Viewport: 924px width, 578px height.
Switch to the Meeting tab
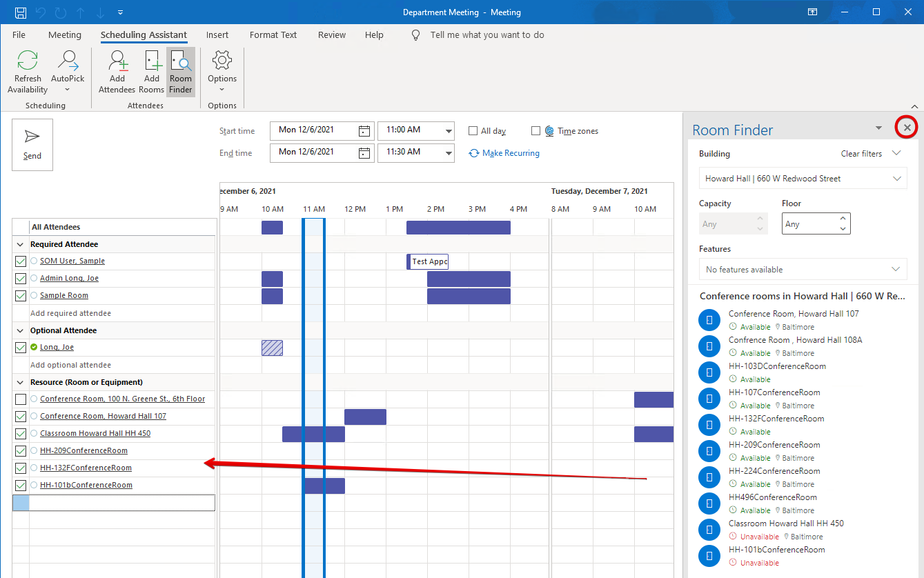tap(65, 35)
